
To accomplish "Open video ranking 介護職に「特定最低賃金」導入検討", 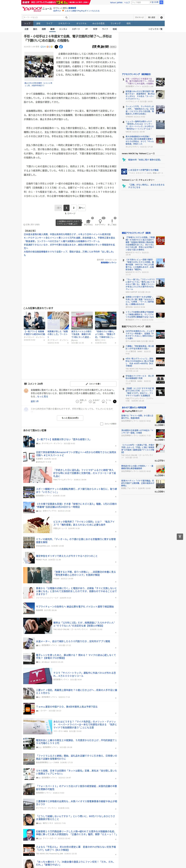I will coord(140,347).
